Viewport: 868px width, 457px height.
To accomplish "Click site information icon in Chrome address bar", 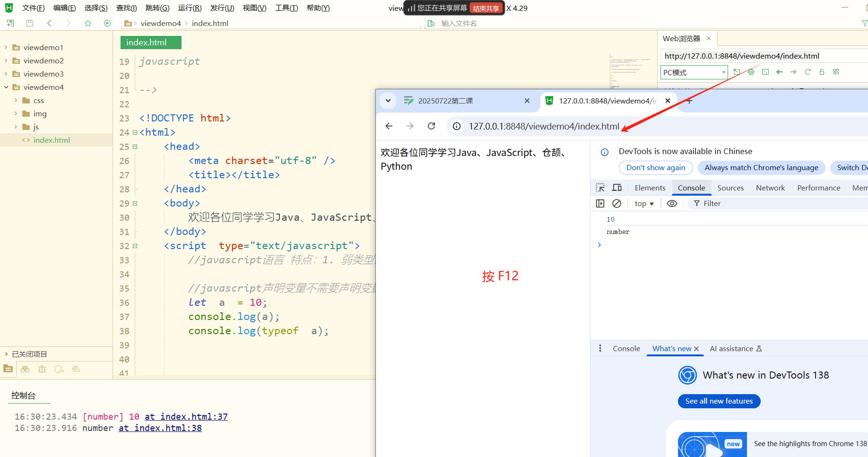I will [x=457, y=126].
